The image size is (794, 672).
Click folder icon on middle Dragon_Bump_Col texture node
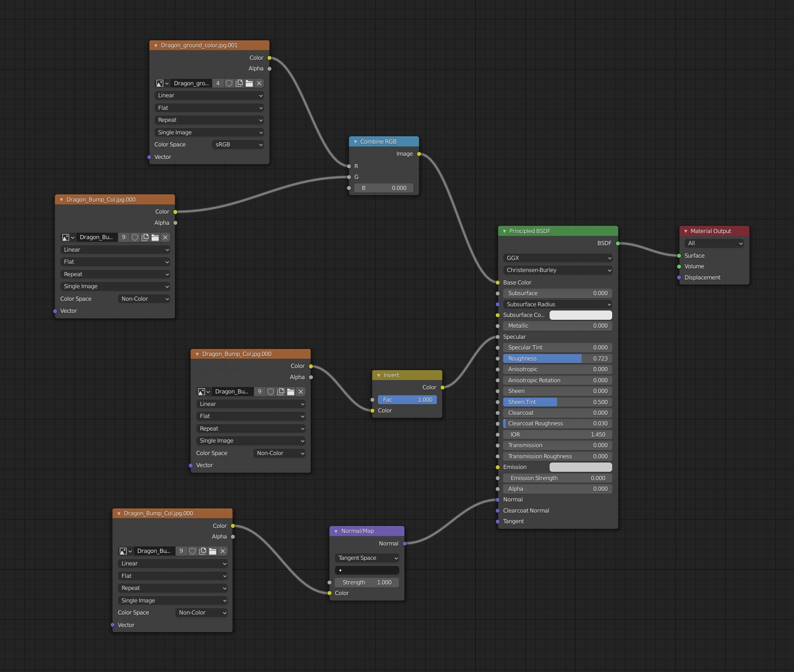[291, 392]
